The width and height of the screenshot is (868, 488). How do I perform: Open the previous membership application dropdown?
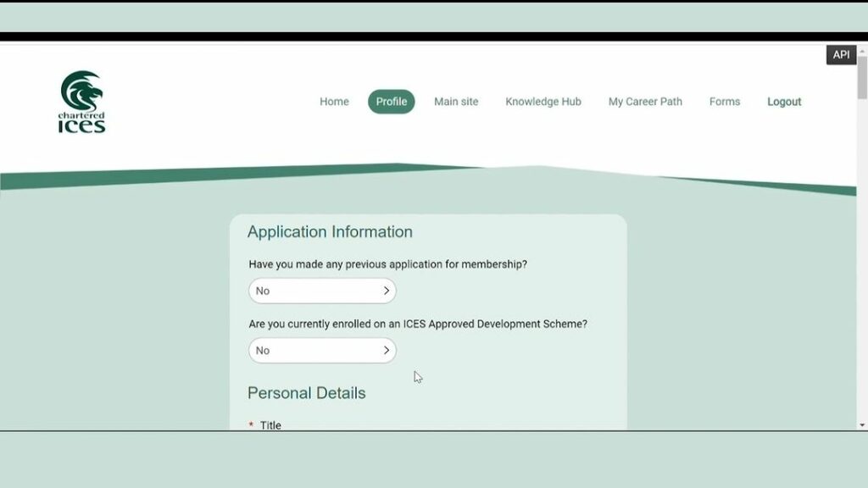(x=321, y=291)
